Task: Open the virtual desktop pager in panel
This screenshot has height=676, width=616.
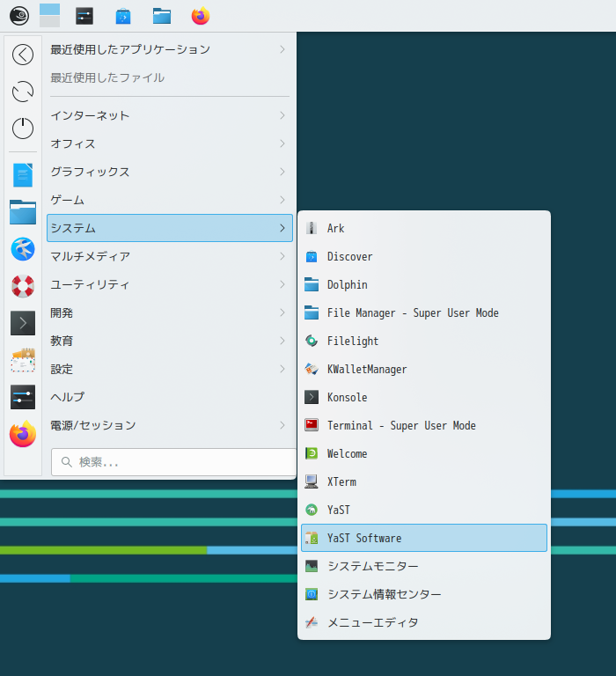Action: [x=49, y=16]
